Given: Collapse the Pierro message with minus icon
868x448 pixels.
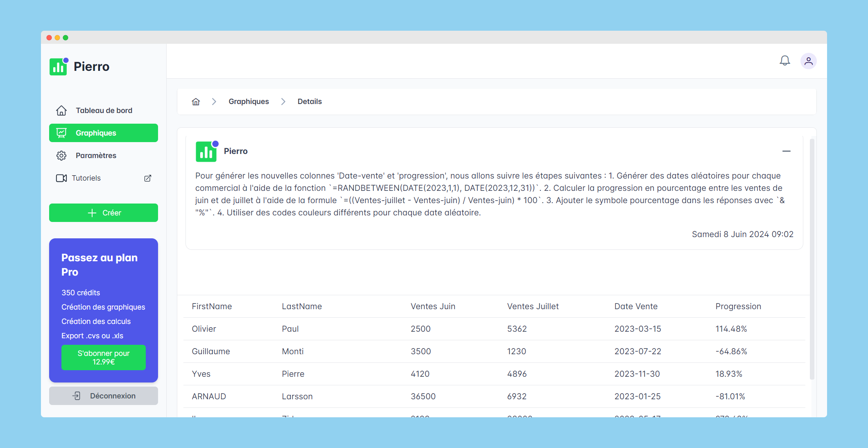Looking at the screenshot, I should [x=786, y=151].
